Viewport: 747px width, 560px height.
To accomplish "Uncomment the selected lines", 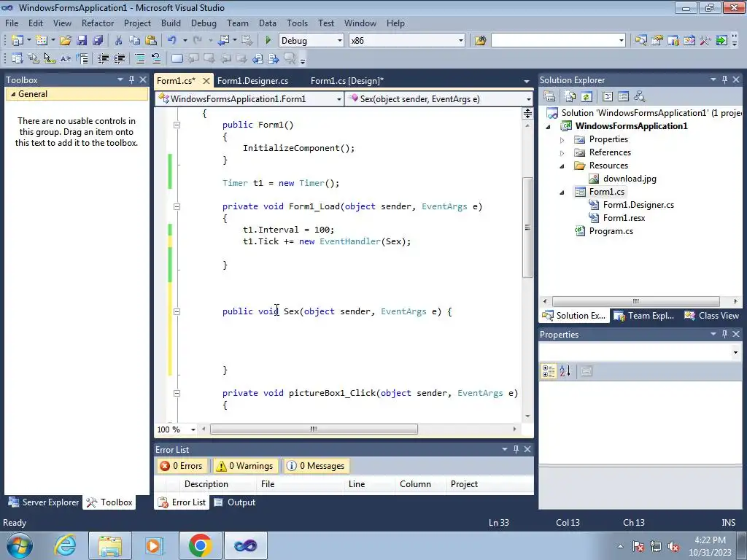I will point(156,58).
